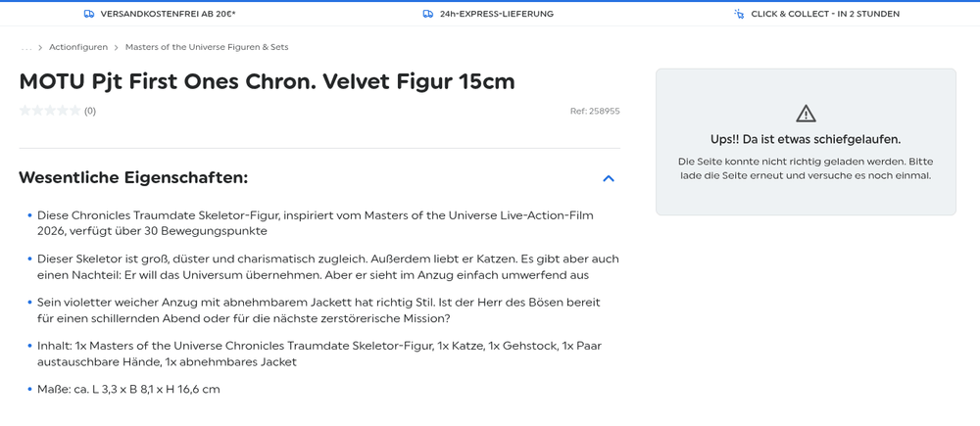The image size is (980, 426).
Task: Click the Click & Collect pointer icon
Action: point(739,14)
